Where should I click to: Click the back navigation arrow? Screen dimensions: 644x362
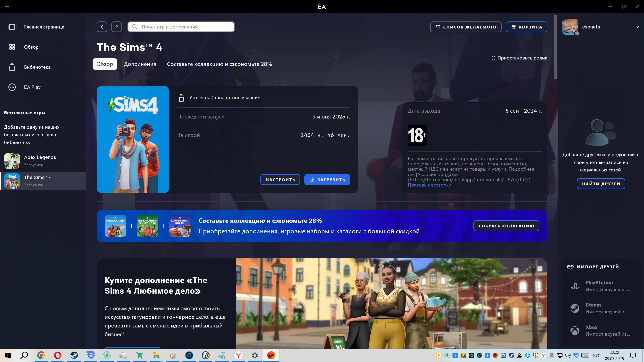click(102, 27)
